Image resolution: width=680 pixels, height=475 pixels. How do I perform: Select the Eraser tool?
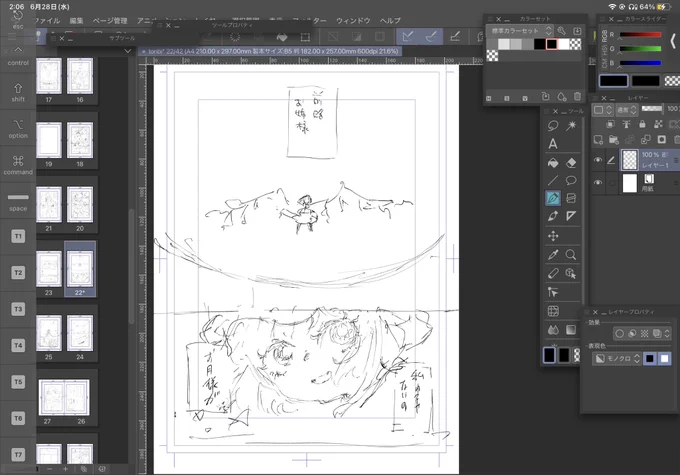pyautogui.click(x=571, y=163)
